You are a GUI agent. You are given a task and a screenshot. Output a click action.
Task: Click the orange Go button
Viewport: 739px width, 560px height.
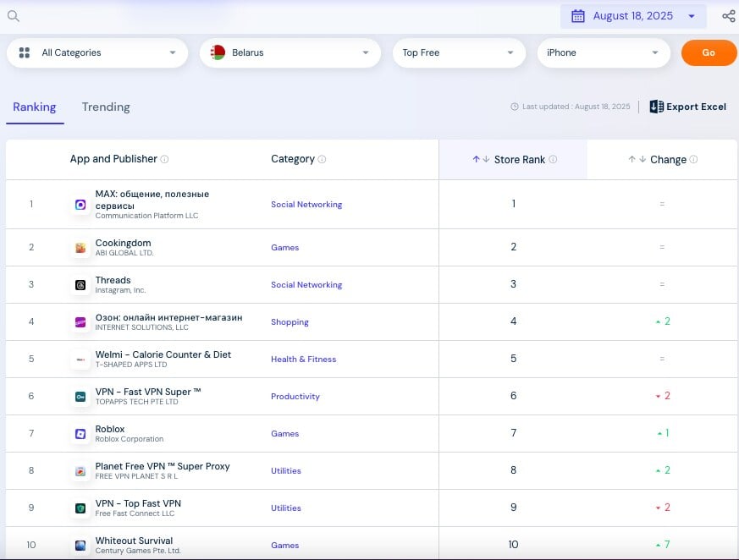[709, 52]
